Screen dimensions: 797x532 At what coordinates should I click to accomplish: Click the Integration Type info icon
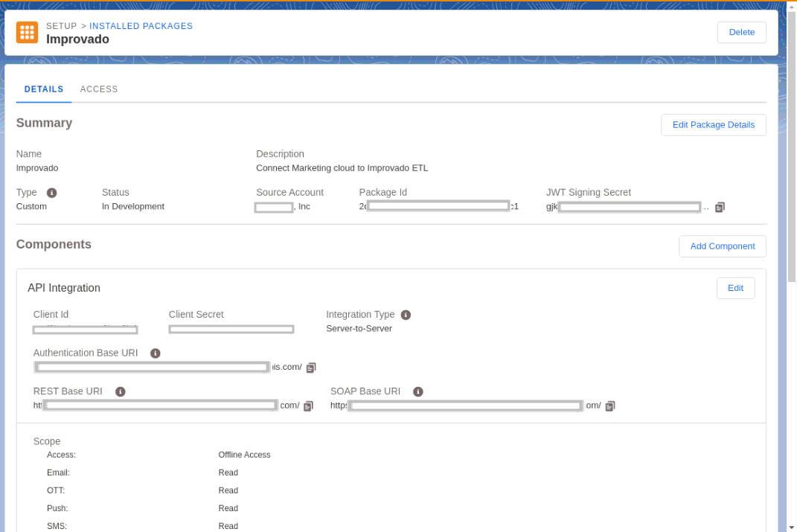pyautogui.click(x=406, y=314)
